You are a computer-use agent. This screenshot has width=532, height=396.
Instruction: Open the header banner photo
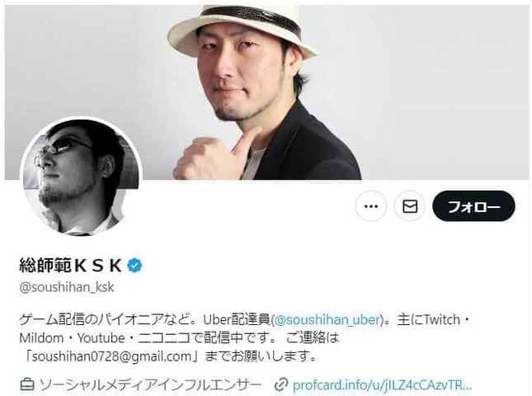266,92
